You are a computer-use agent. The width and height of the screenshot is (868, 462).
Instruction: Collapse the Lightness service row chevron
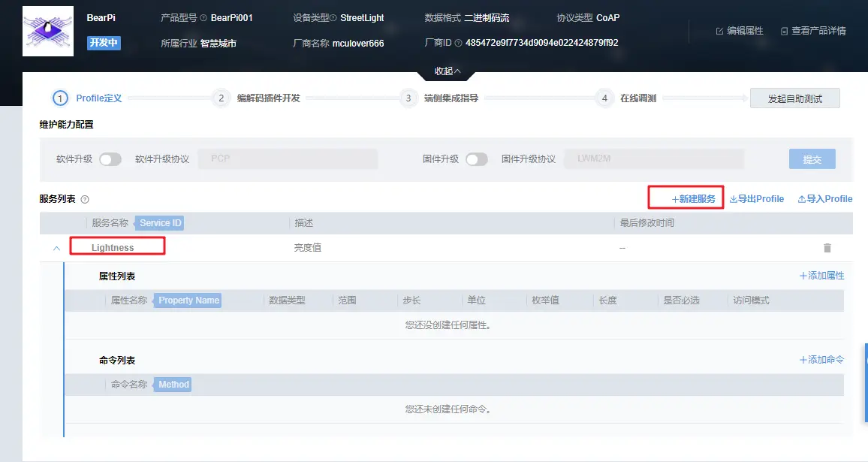[x=56, y=248]
